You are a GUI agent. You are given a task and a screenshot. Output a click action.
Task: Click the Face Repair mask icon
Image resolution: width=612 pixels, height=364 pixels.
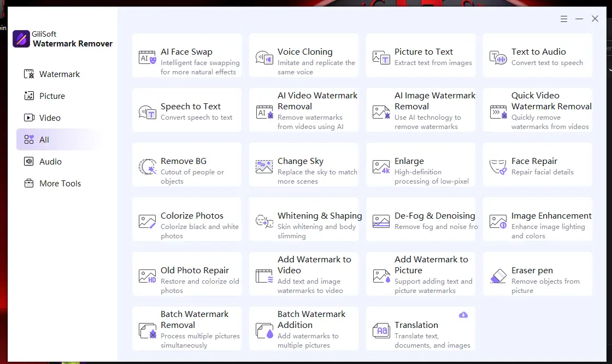498,167
